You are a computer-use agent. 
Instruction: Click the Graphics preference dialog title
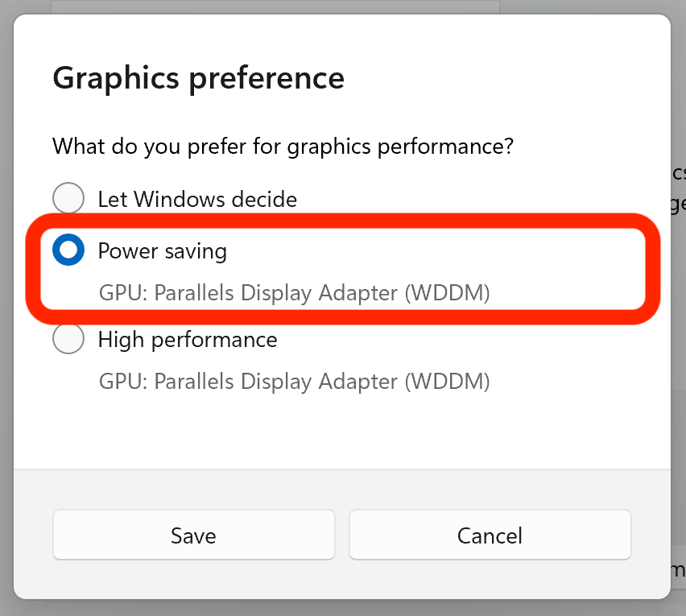[x=198, y=78]
